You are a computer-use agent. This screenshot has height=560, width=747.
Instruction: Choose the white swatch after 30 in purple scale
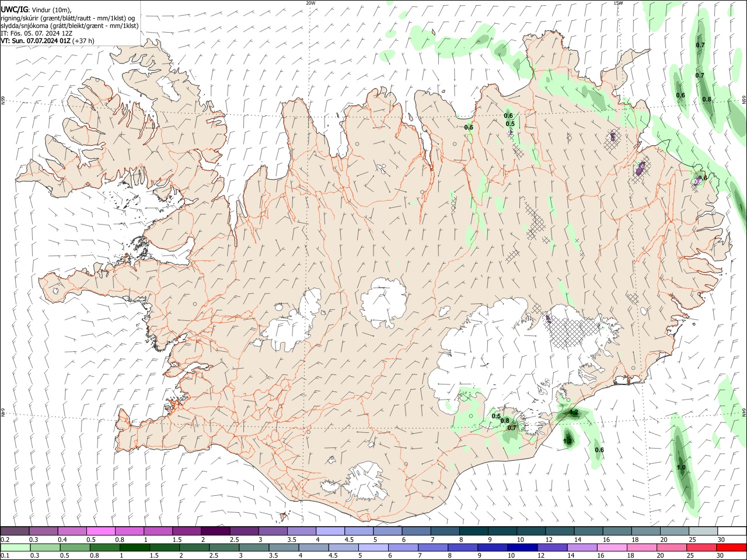732,531
